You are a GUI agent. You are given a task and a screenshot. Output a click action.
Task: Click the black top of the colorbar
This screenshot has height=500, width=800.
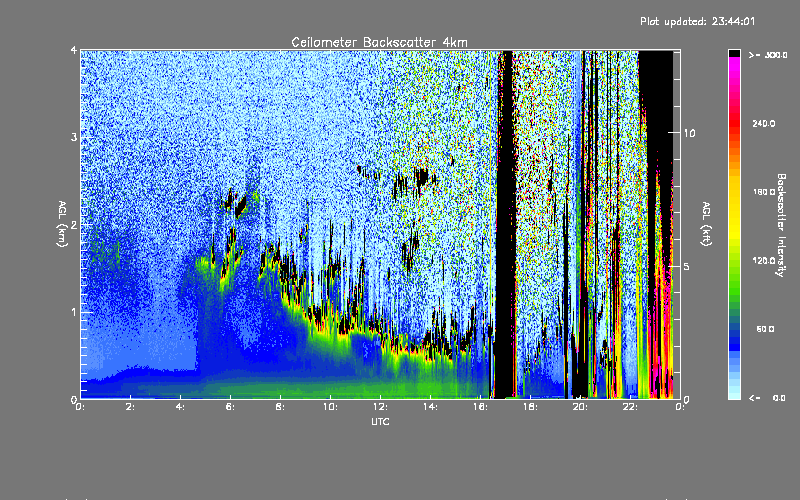(x=734, y=53)
